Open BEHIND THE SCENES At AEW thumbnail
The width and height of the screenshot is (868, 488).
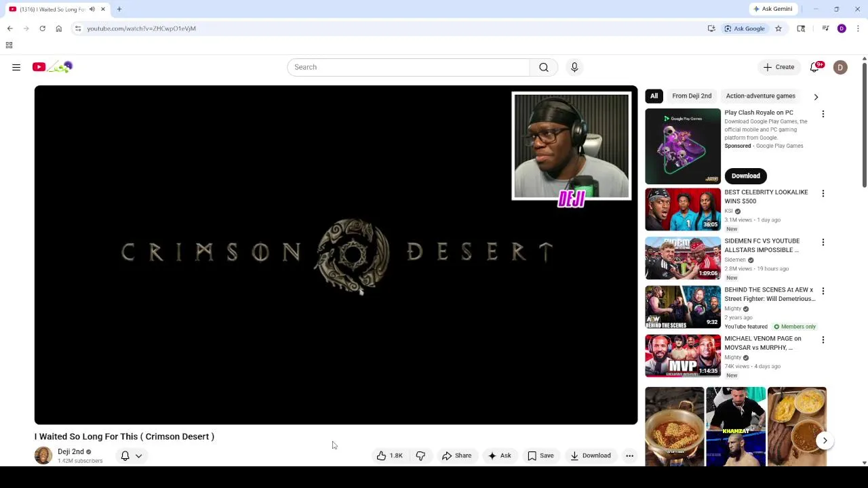(683, 307)
